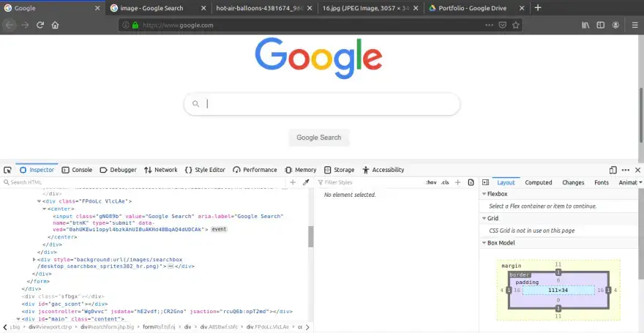Viewport: 644px width, 333px height.
Task: Open the Computed tab in sidebar
Action: 538,182
